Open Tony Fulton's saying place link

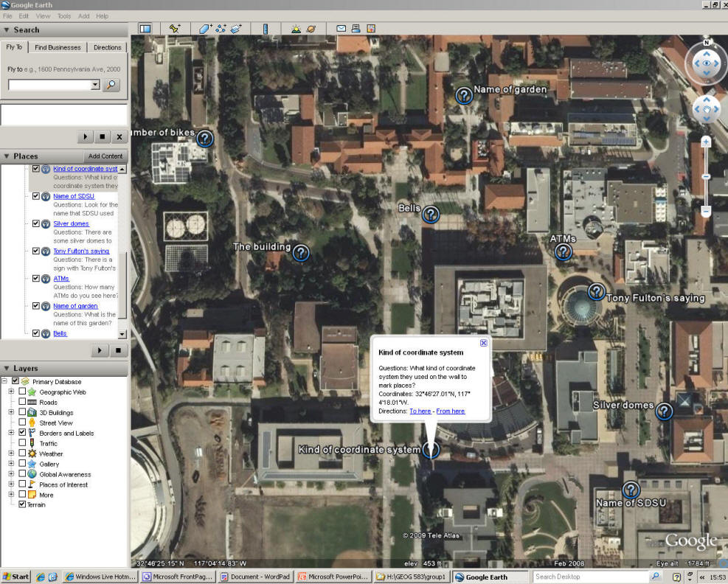click(81, 251)
